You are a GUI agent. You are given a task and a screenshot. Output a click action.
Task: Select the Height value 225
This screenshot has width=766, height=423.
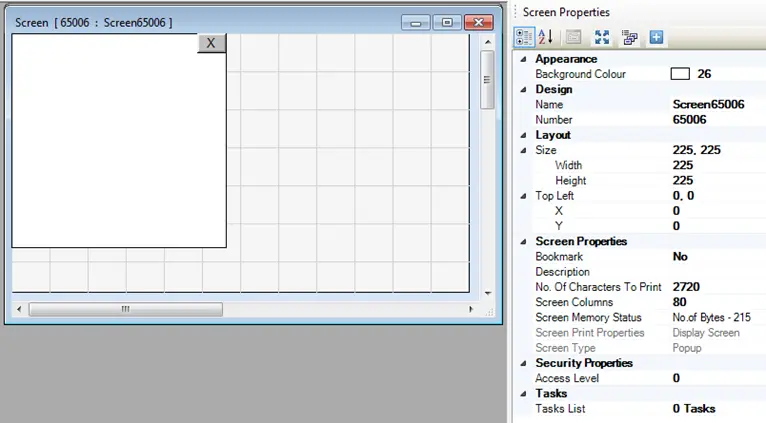point(682,180)
